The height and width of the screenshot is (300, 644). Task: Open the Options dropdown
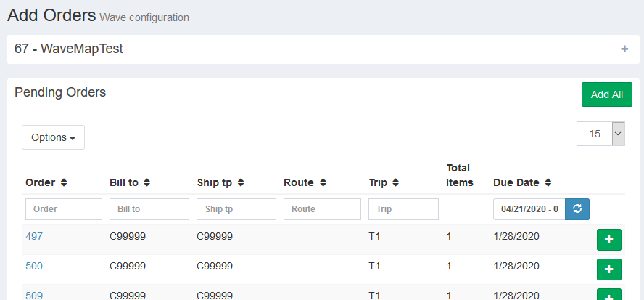[53, 137]
